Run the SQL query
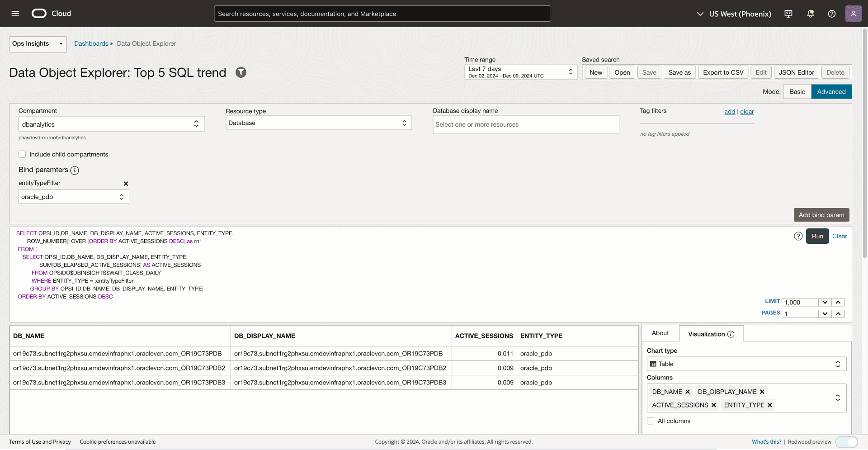The image size is (868, 450). 817,236
